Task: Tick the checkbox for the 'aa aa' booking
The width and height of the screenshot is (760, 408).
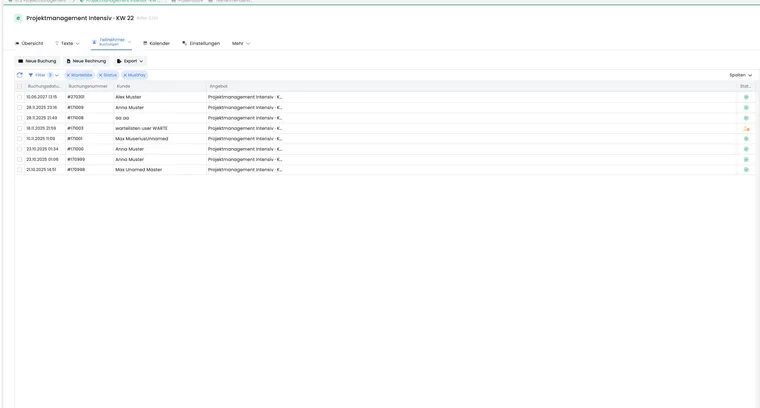Action: tap(19, 118)
